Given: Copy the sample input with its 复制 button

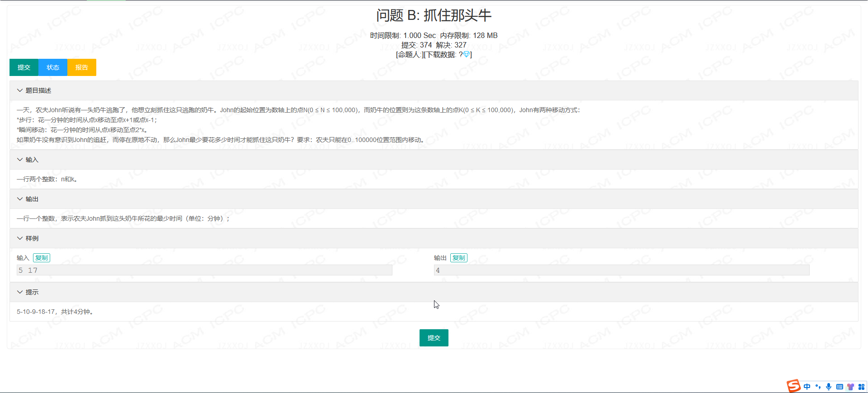Looking at the screenshot, I should click(42, 258).
